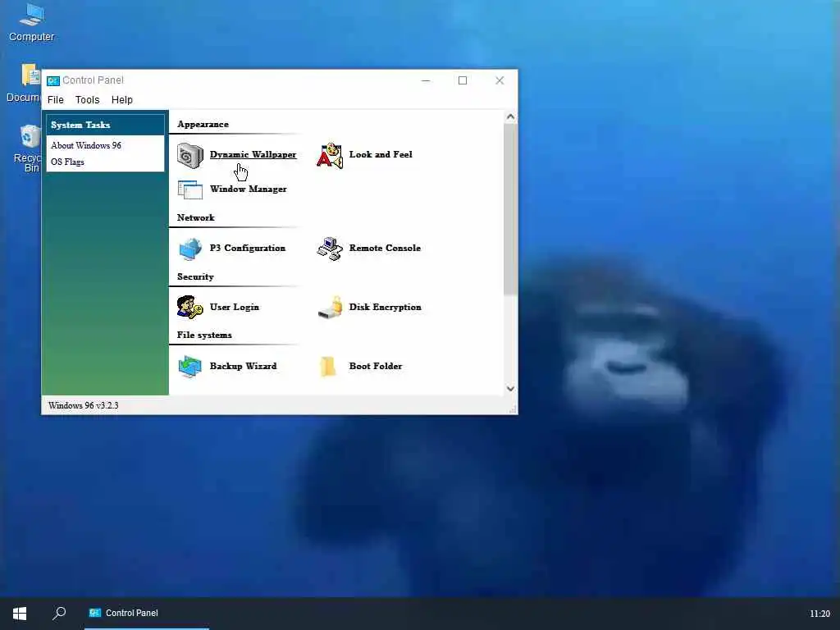Viewport: 840px width, 630px height.
Task: Open the P3 Configuration globe icon
Action: 190,249
